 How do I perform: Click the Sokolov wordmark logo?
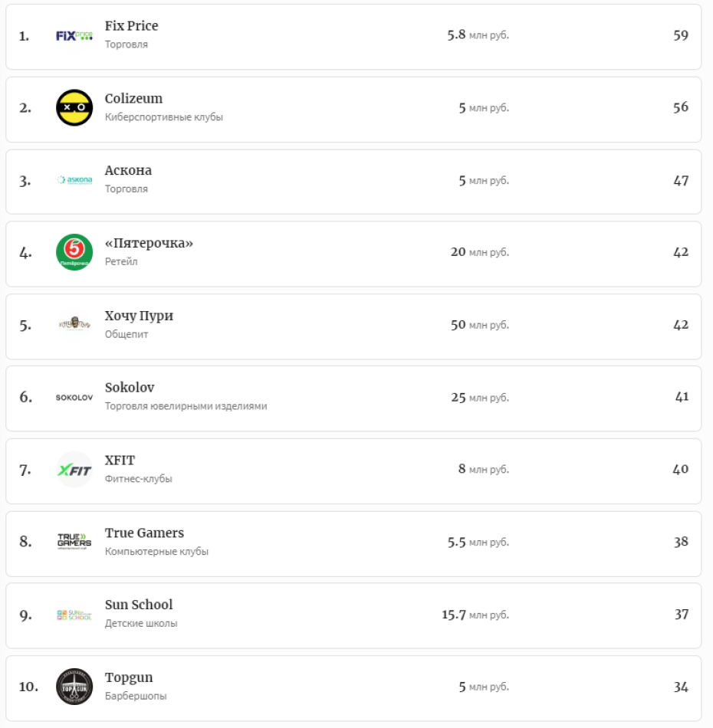point(74,398)
